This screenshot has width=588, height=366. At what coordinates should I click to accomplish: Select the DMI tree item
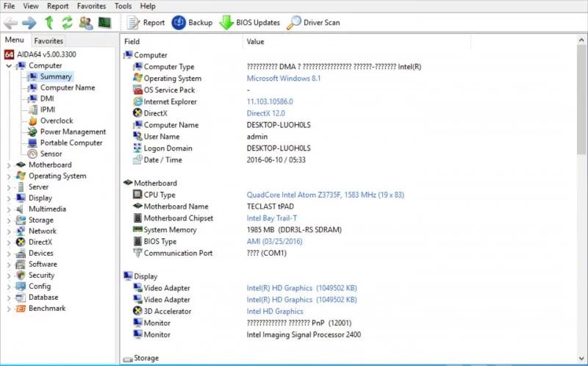click(x=47, y=98)
